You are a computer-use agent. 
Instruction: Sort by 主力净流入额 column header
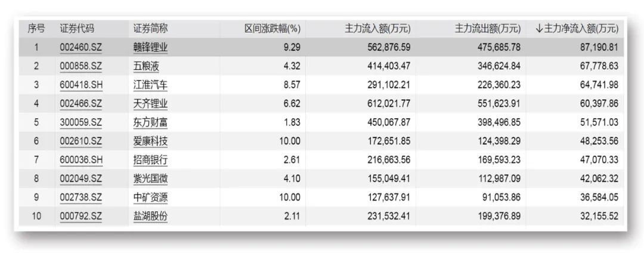point(577,29)
